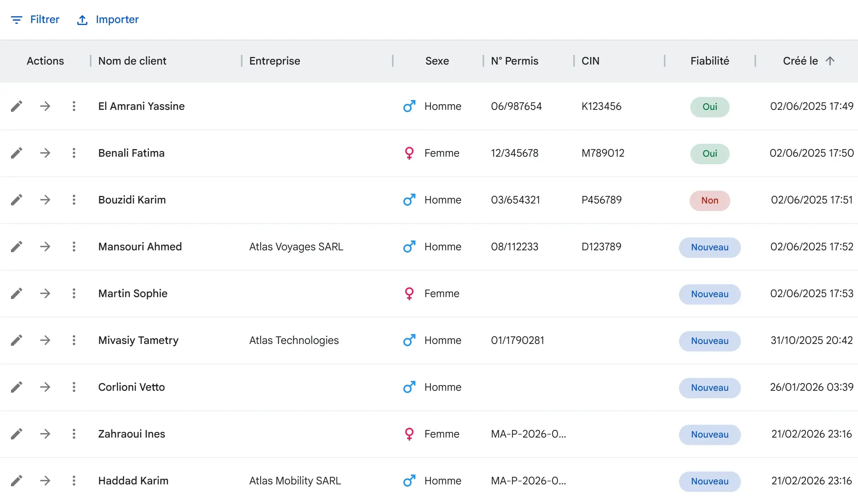The image size is (858, 504).
Task: Open Mansouri Ahmed's record using the arrow icon
Action: click(45, 247)
